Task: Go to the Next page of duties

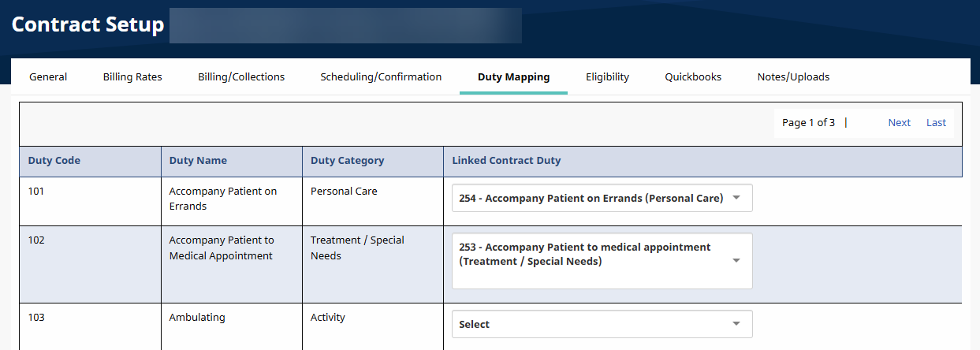Action: tap(899, 123)
